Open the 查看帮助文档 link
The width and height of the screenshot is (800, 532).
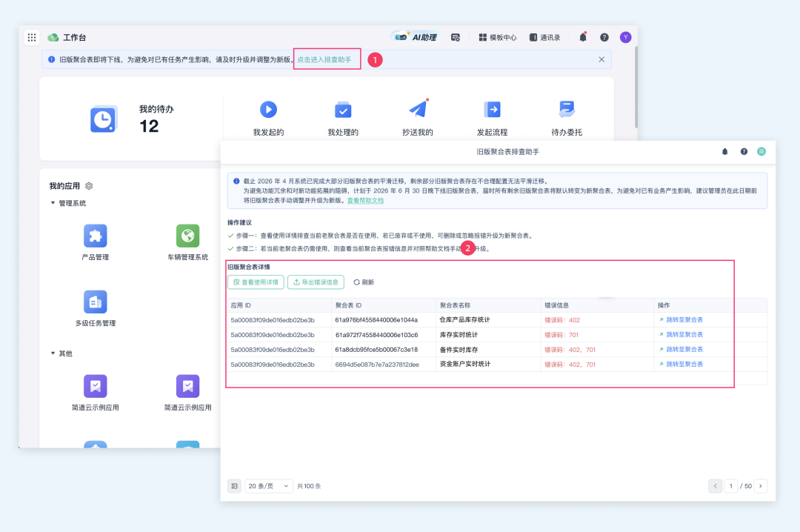coord(365,201)
